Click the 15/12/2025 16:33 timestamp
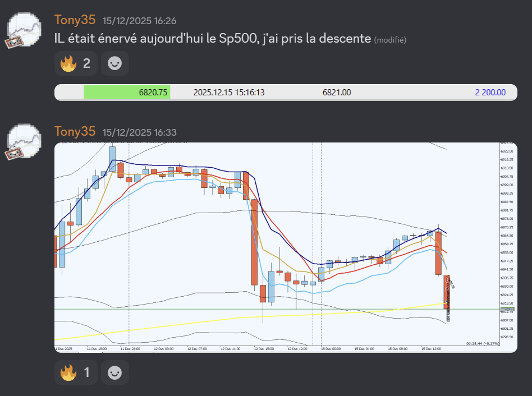The height and width of the screenshot is (396, 532). coord(139,132)
